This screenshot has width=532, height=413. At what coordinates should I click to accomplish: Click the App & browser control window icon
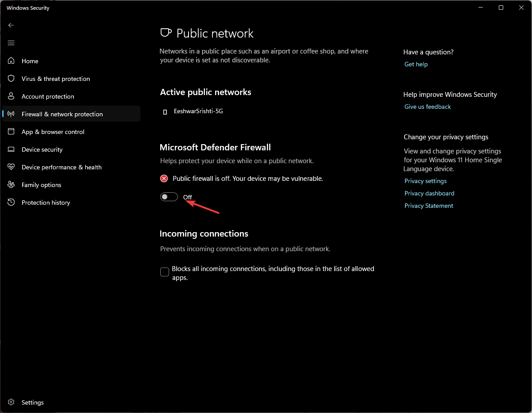click(x=12, y=132)
